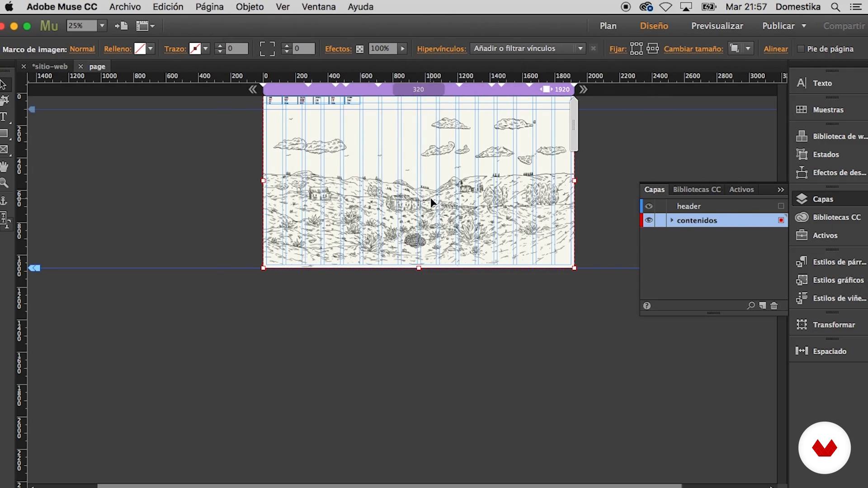Select the Hand tool
The image size is (868, 488).
point(5,166)
